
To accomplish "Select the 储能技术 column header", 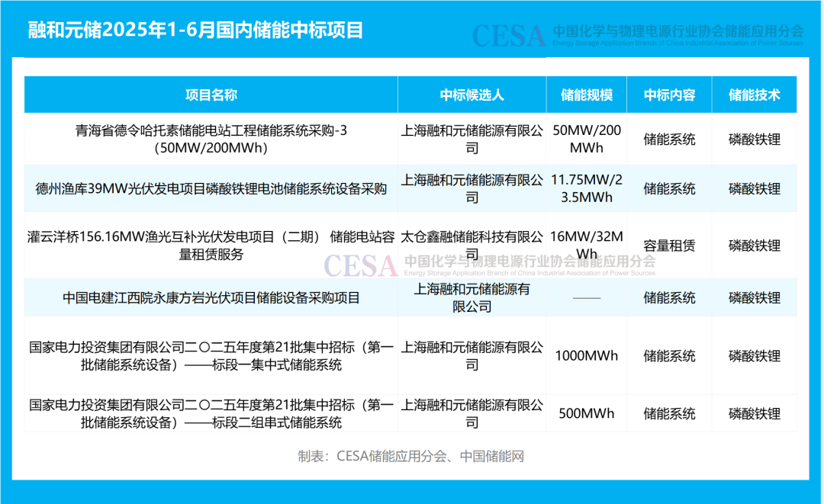I will pos(754,95).
